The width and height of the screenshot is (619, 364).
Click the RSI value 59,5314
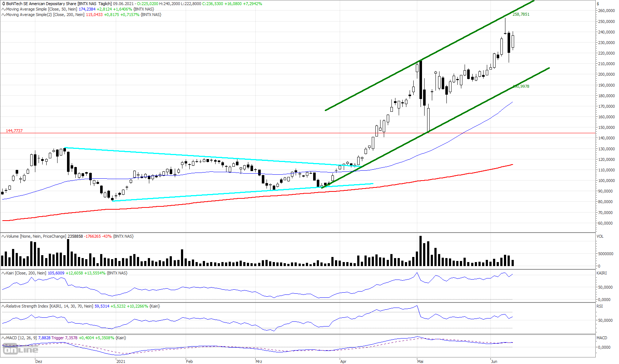click(102, 306)
